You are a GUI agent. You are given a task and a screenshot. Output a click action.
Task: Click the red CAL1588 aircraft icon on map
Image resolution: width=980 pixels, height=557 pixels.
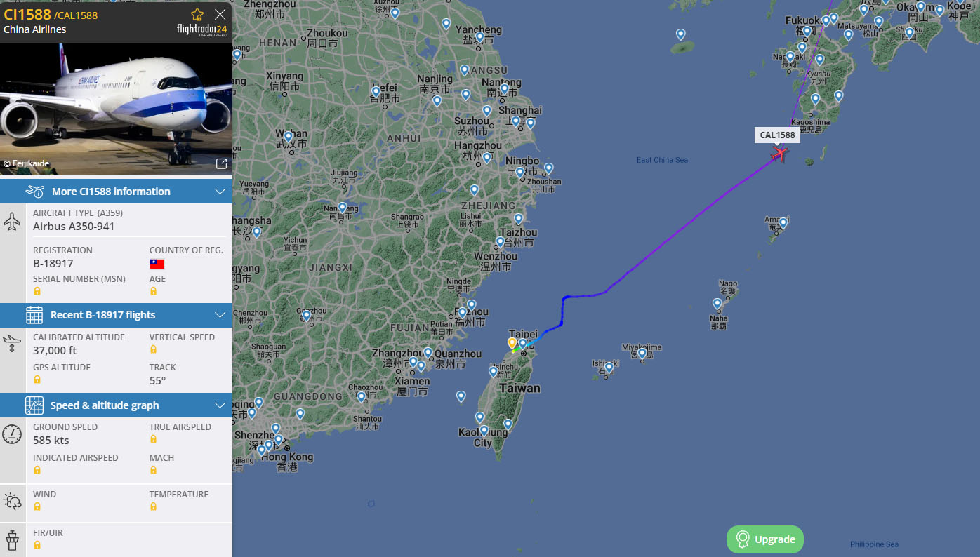coord(779,152)
